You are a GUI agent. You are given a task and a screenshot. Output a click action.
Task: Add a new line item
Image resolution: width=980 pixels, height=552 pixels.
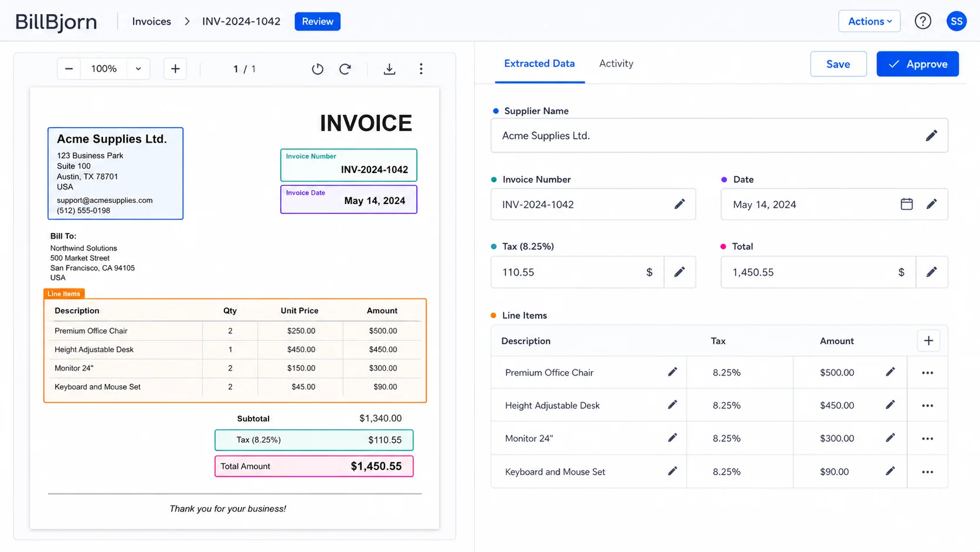928,341
